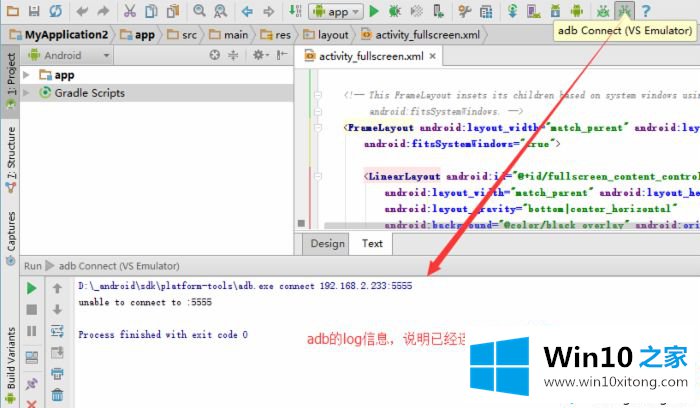Viewport: 700px width, 408px height.
Task: Stop the process in the Run panel
Action: pos(31,309)
